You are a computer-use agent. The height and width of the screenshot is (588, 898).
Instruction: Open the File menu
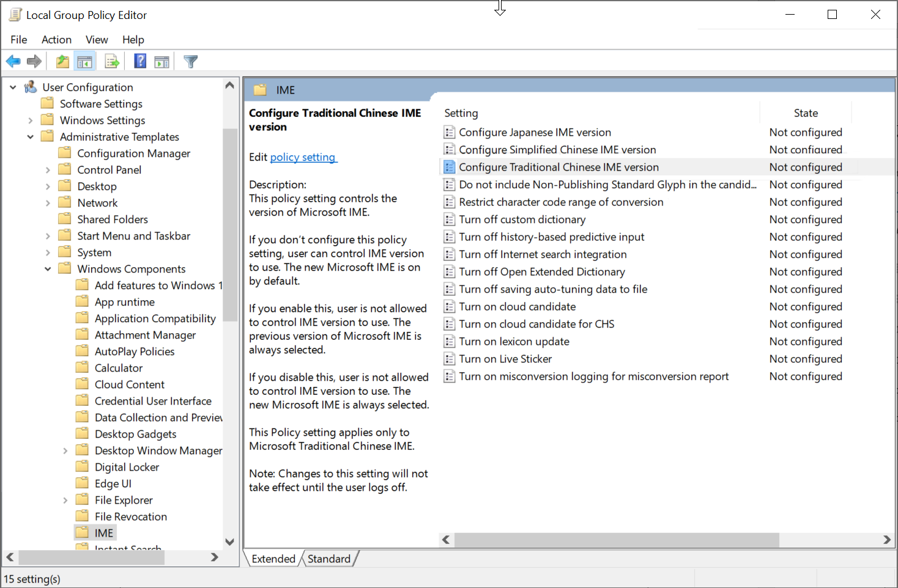point(19,40)
